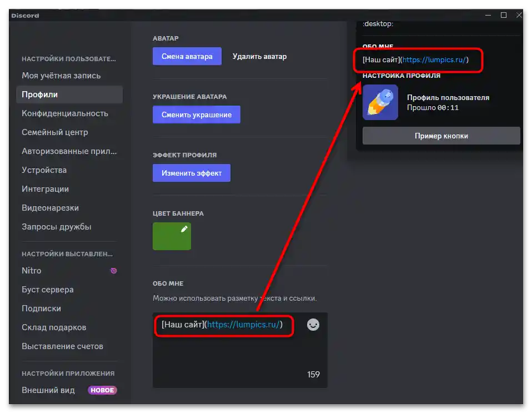The width and height of the screenshot is (532, 413).
Task: Maximize the Discord window
Action: (x=504, y=15)
